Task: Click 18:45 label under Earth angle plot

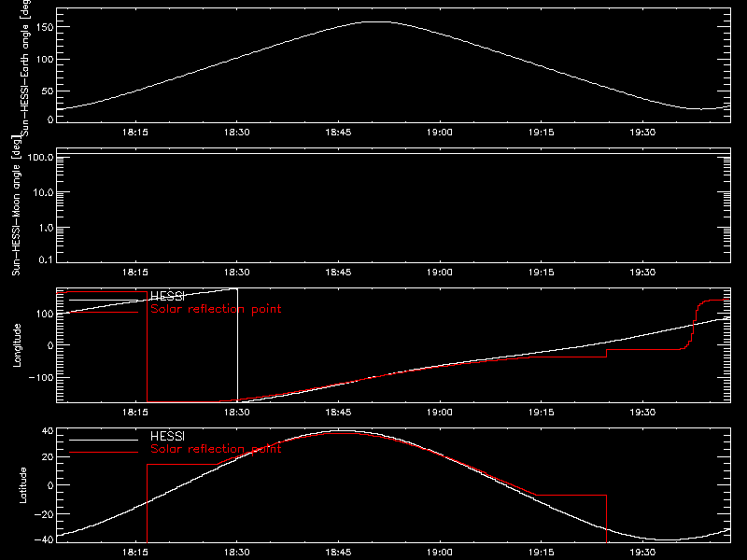Action: click(x=338, y=132)
